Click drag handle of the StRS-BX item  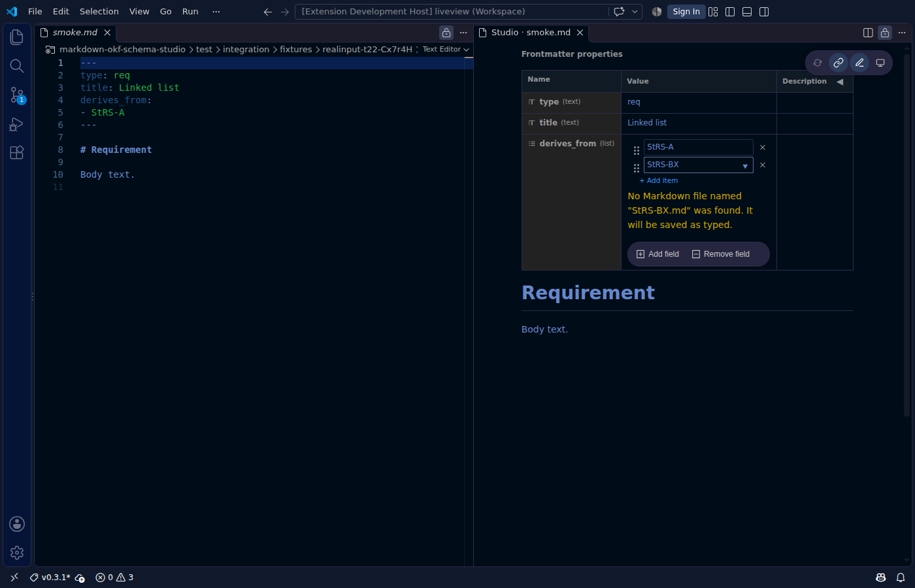(x=637, y=168)
